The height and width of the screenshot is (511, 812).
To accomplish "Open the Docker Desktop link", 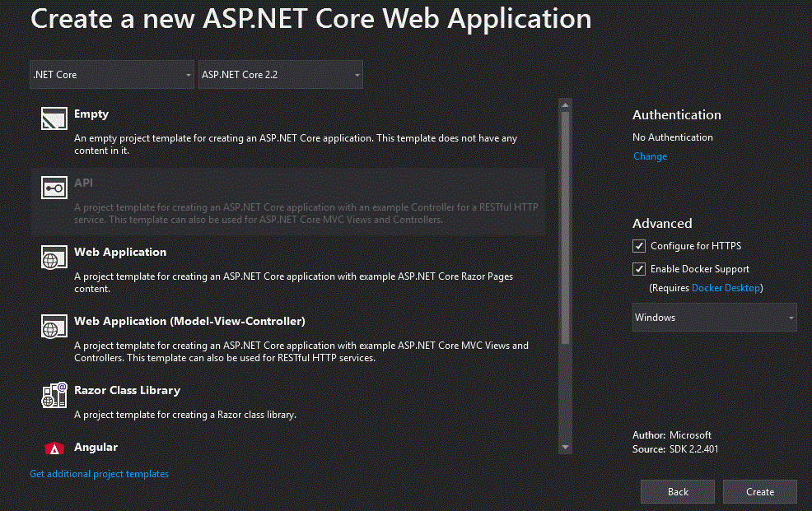I will tap(726, 288).
